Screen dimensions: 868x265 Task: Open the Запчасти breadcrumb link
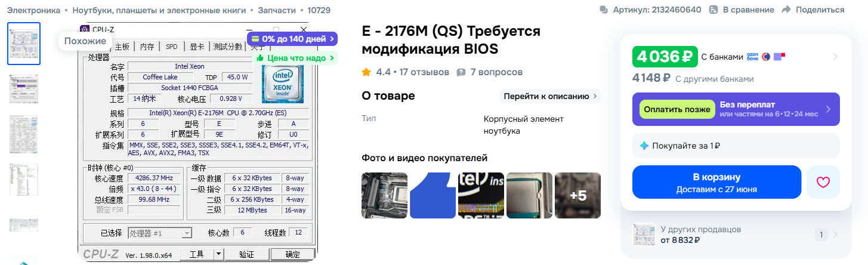coord(277,10)
